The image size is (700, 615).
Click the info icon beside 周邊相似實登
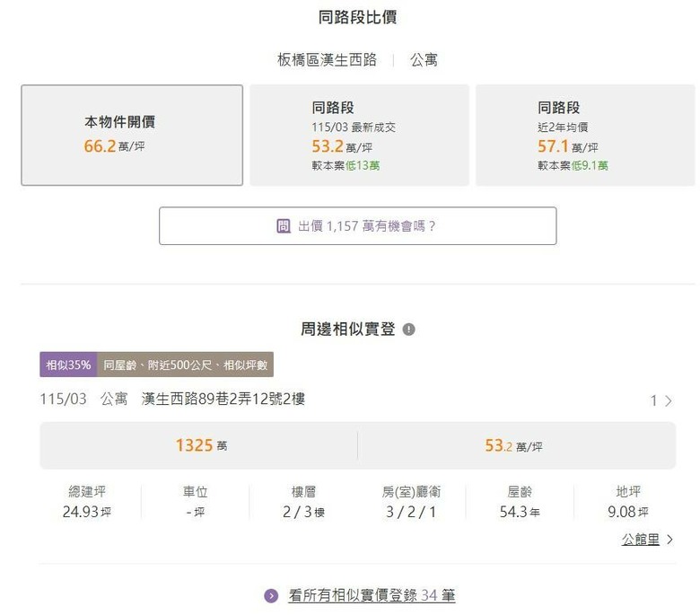[x=408, y=329]
